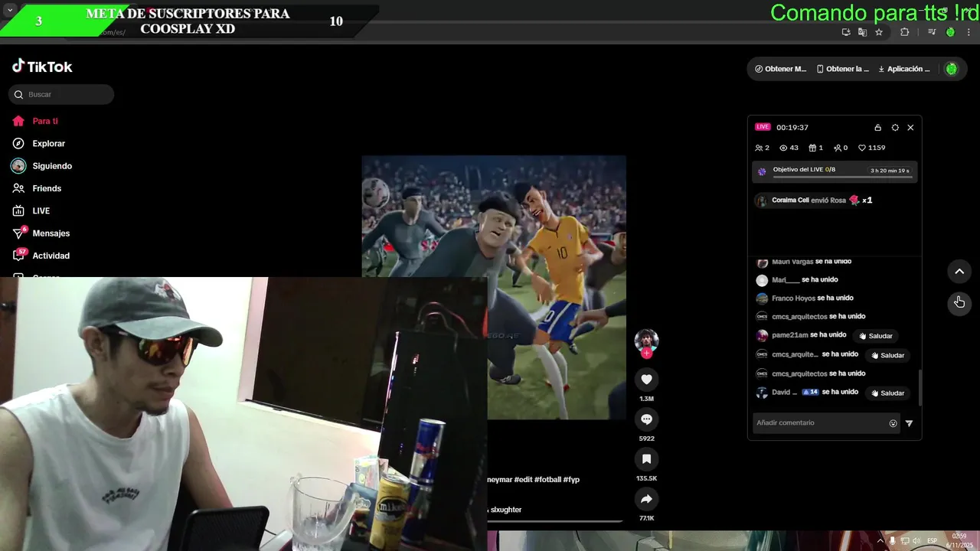
Task: Open the video creator's avatar
Action: (x=646, y=341)
